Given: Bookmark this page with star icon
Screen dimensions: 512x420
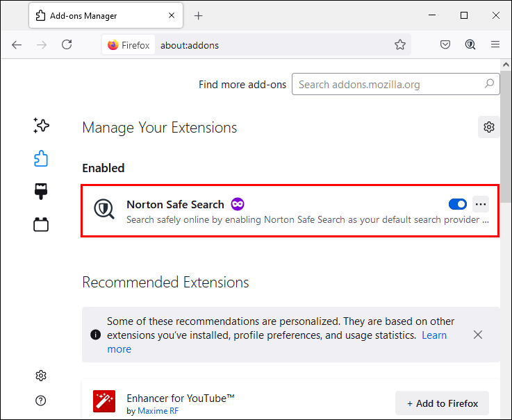Looking at the screenshot, I should [400, 44].
